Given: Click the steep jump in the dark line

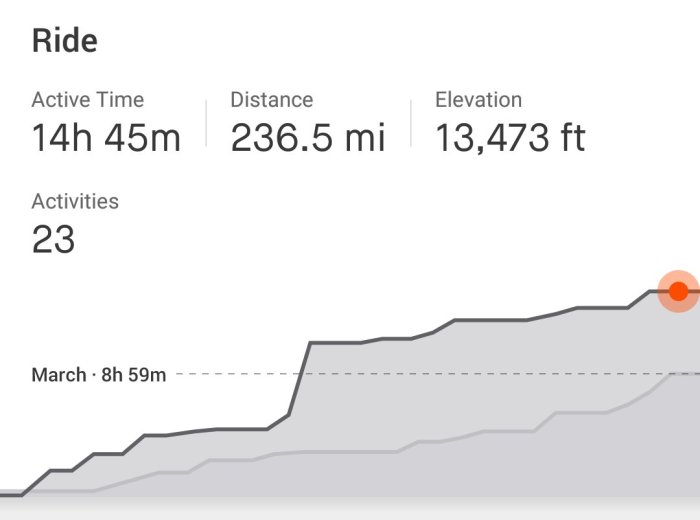Looking at the screenshot, I should point(300,378).
